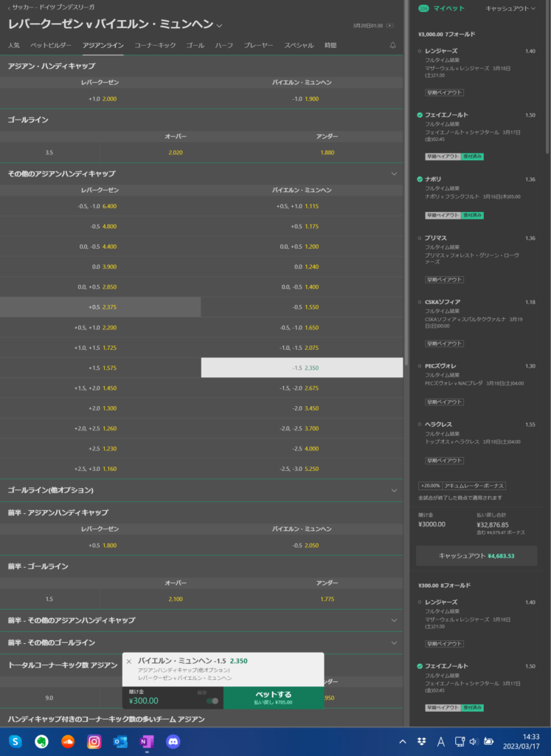551x756 pixels.
Task: Select バイエルン・ミュンヘン -2.5, -3.0 at 5.250
Action: click(x=302, y=469)
